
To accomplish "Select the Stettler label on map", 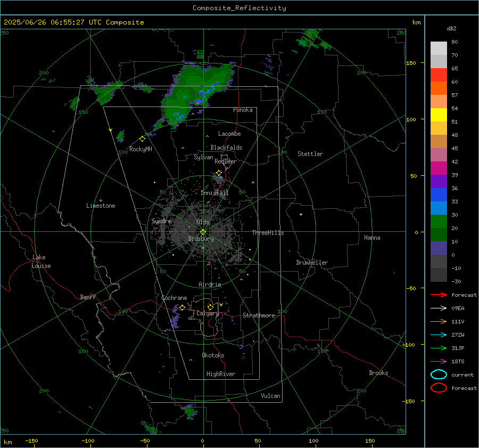I will (x=310, y=154).
